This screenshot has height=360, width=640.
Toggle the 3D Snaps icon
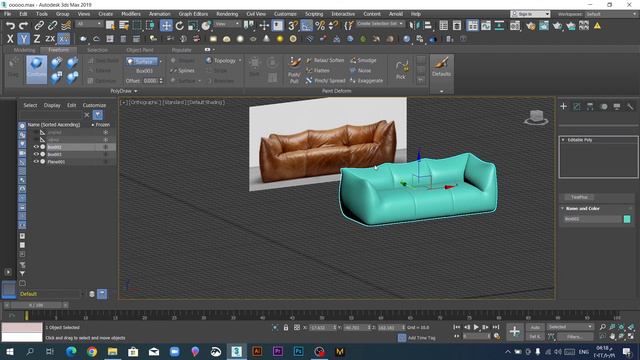[x=293, y=26]
